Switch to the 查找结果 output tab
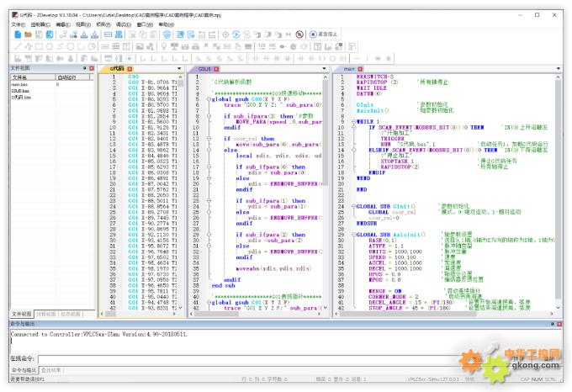572x392 pixels. click(x=51, y=370)
